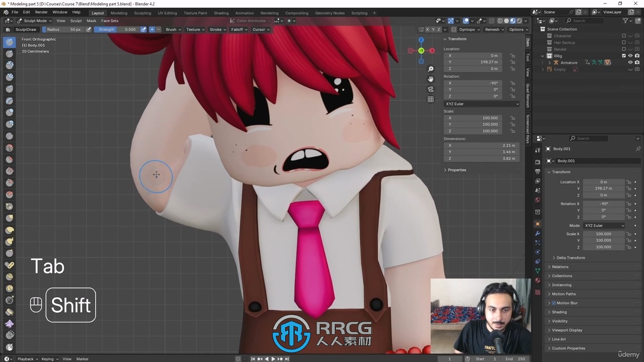Open the Object properties tab (orange square)
Viewport: 644px width, 362px height.
[x=537, y=224]
